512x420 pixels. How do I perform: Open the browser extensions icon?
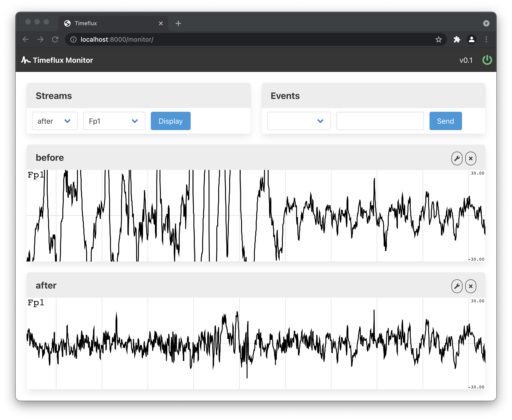coord(457,39)
